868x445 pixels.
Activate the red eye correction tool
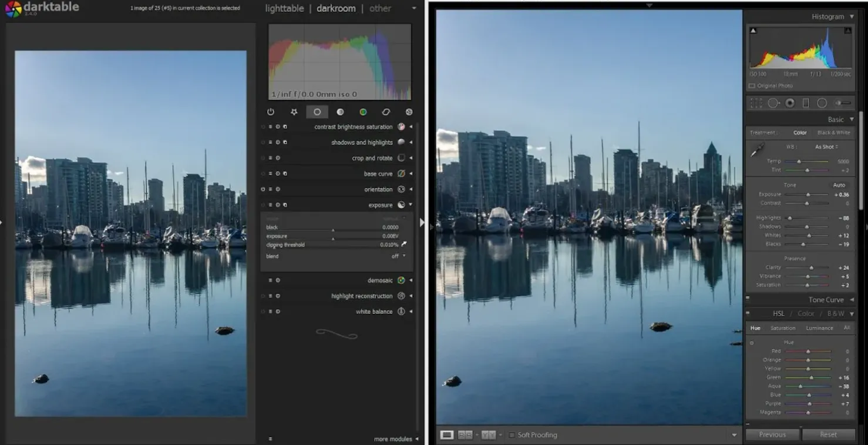click(x=790, y=103)
